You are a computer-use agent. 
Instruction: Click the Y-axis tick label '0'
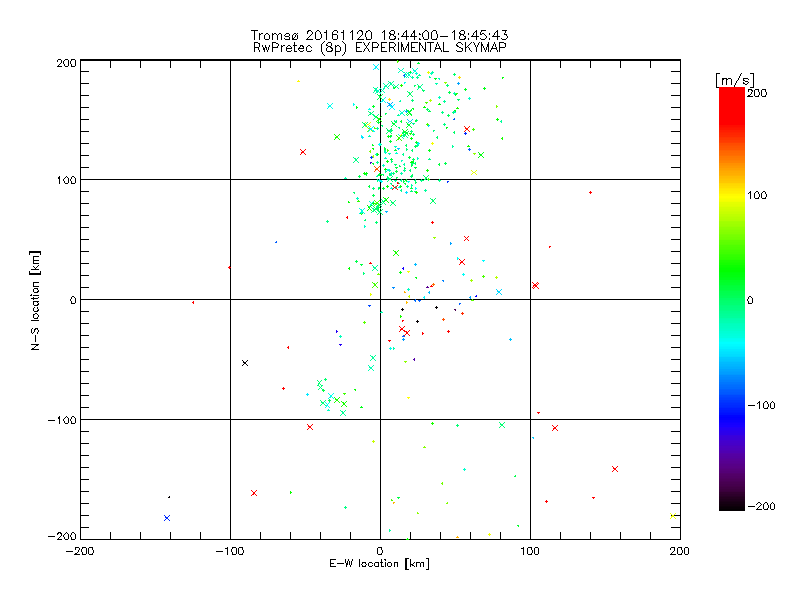(x=73, y=300)
